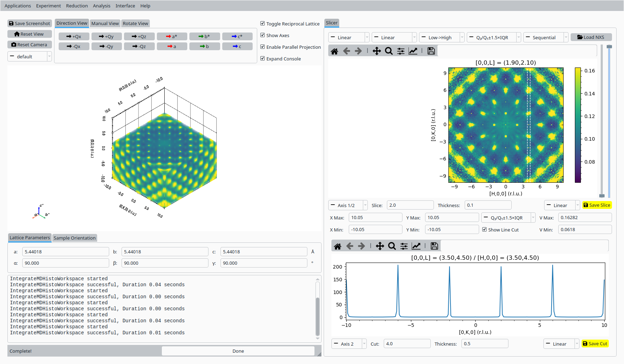Click the home icon in slice plot toolbar
Screen dimensions: 624x364
pyautogui.click(x=334, y=51)
